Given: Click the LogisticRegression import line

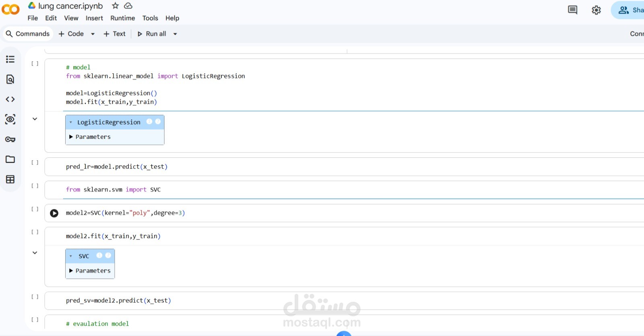Looking at the screenshot, I should coord(155,76).
